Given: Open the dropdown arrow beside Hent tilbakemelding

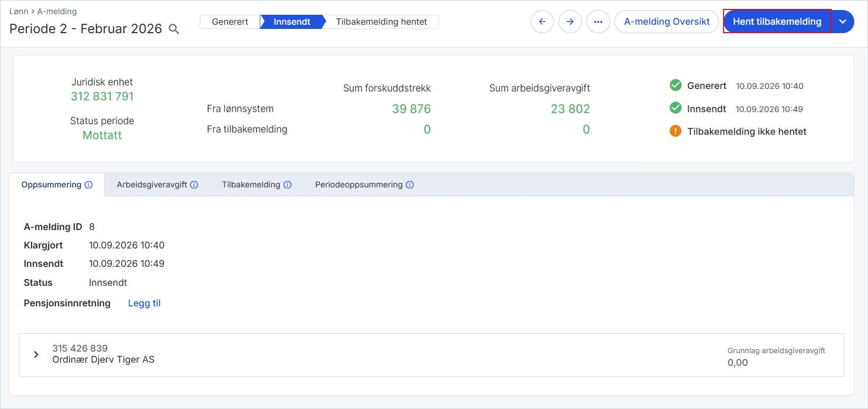Looking at the screenshot, I should [x=843, y=22].
